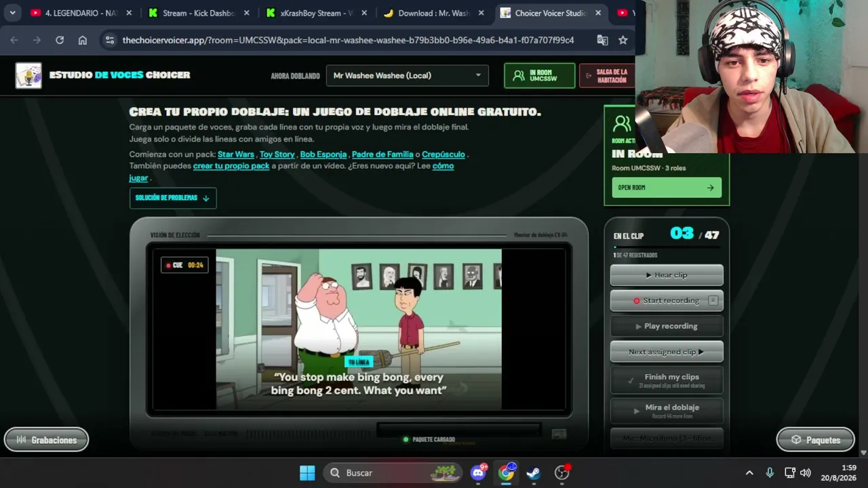This screenshot has width=868, height=488.
Task: Open the 'Mic: Micrófono' selector
Action: (667, 439)
